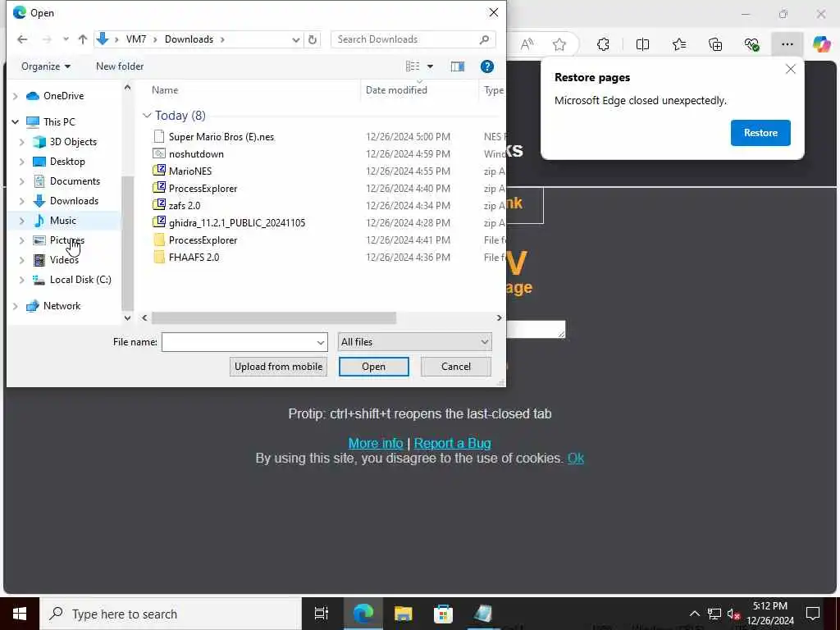Viewport: 840px width, 630px height.
Task: Close the Restore pages notification
Action: pos(790,69)
